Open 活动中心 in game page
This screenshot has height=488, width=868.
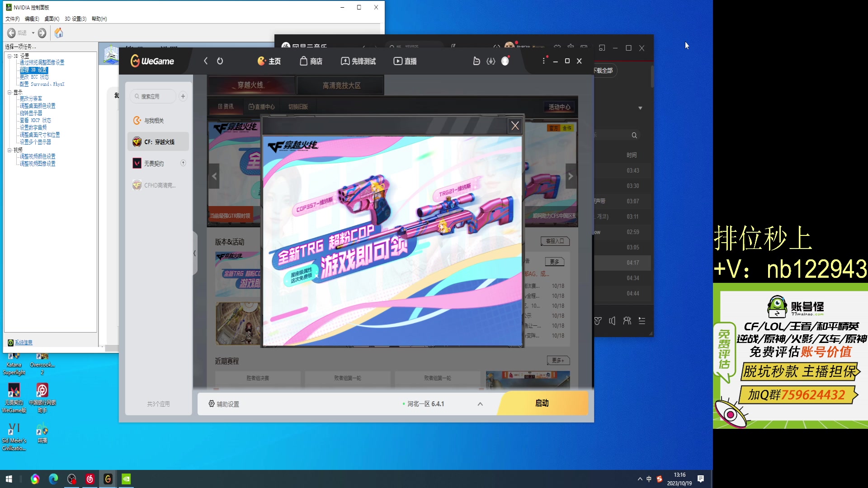559,107
